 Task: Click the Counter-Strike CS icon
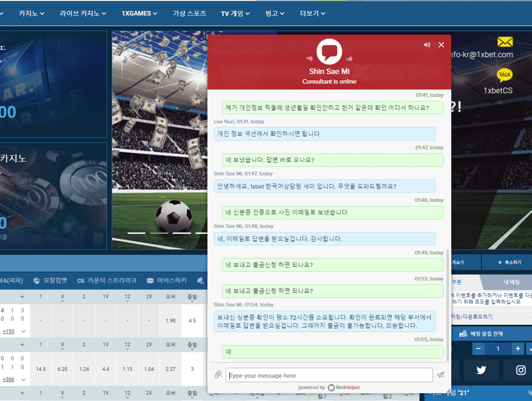pyautogui.click(x=81, y=281)
